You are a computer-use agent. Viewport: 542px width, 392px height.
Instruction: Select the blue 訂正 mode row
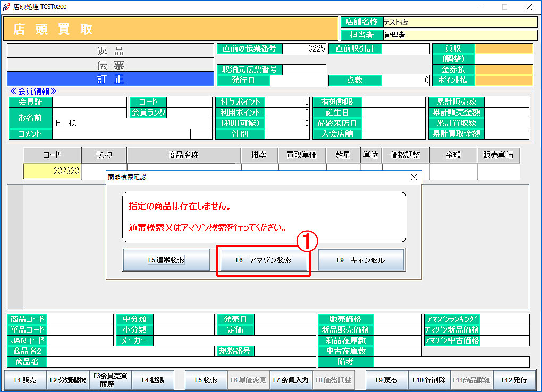tap(110, 79)
